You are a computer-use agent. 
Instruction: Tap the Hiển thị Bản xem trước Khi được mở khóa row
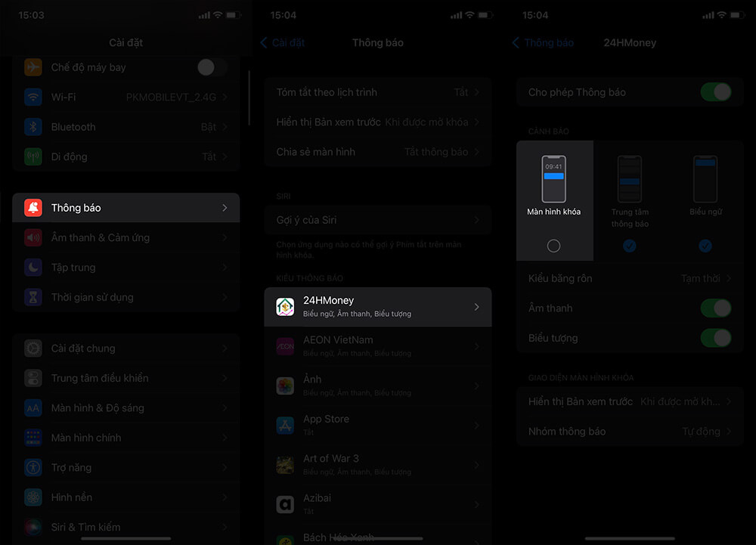(378, 122)
